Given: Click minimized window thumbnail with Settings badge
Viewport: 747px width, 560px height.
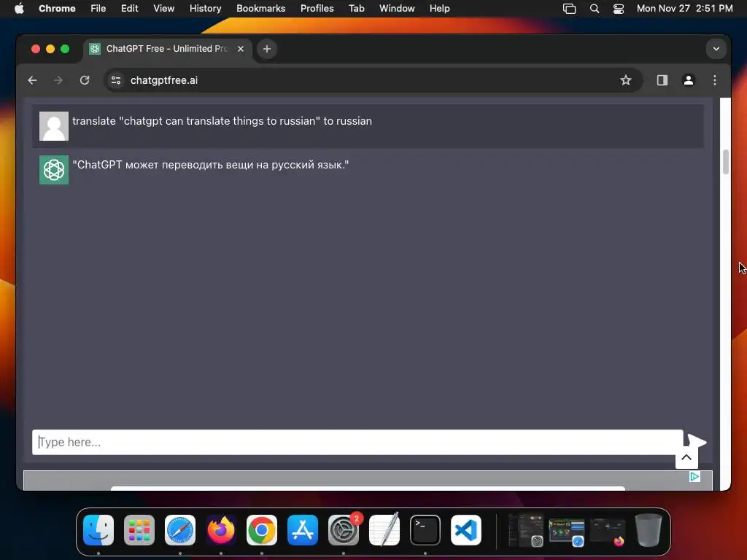Looking at the screenshot, I should [x=525, y=530].
